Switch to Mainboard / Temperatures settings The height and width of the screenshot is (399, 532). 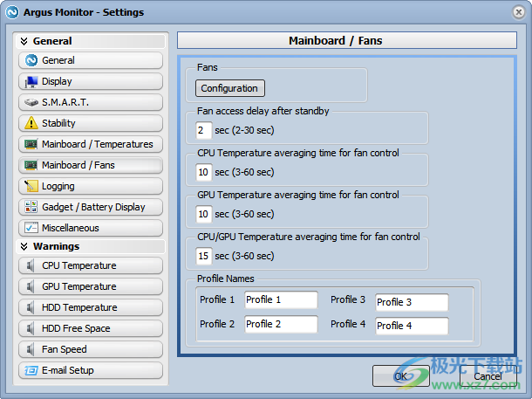[x=91, y=144]
